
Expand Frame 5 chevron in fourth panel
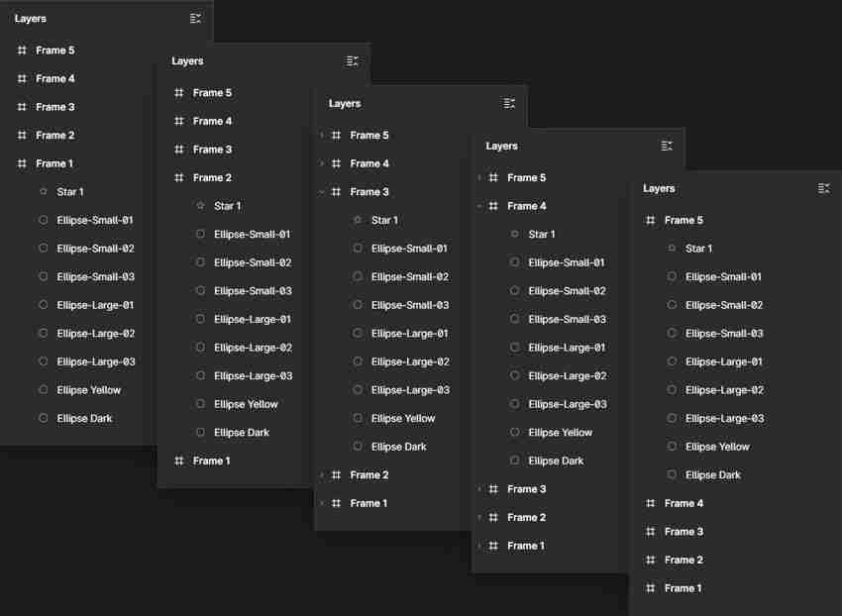point(478,177)
